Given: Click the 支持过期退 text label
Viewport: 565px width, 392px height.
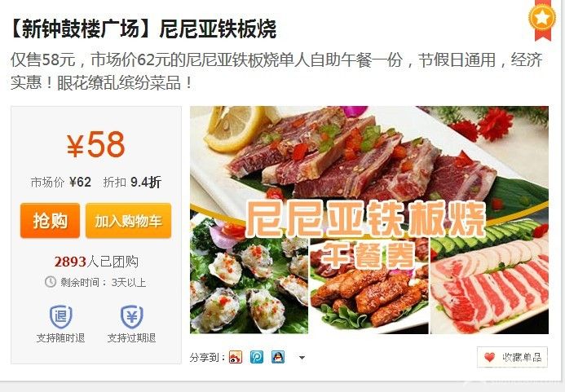Looking at the screenshot, I should [131, 338].
